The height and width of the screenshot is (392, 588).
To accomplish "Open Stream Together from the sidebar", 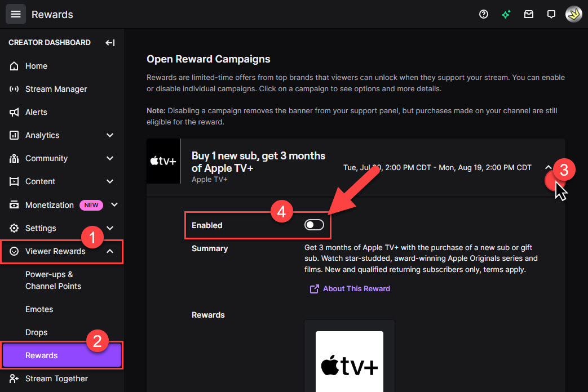I will 56,378.
